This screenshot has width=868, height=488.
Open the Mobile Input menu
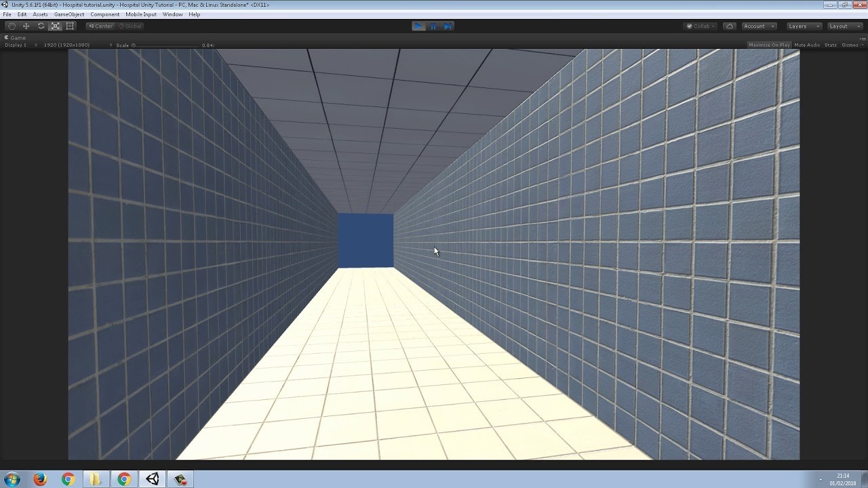pyautogui.click(x=141, y=14)
